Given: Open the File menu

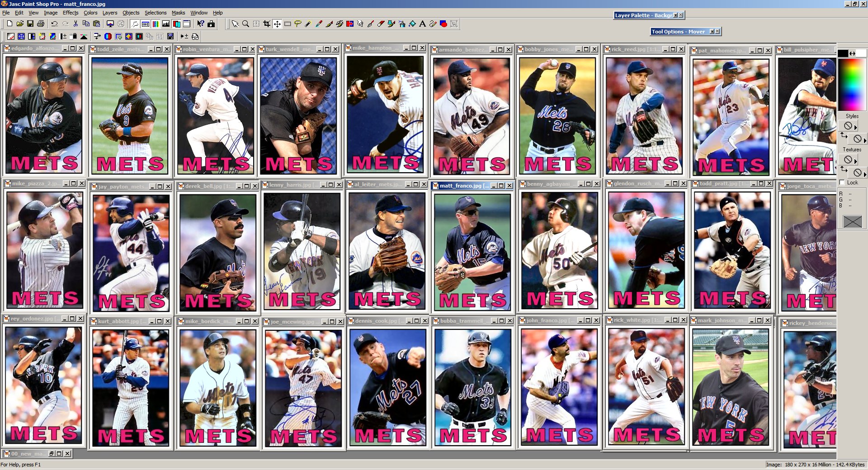Looking at the screenshot, I should (x=6, y=13).
